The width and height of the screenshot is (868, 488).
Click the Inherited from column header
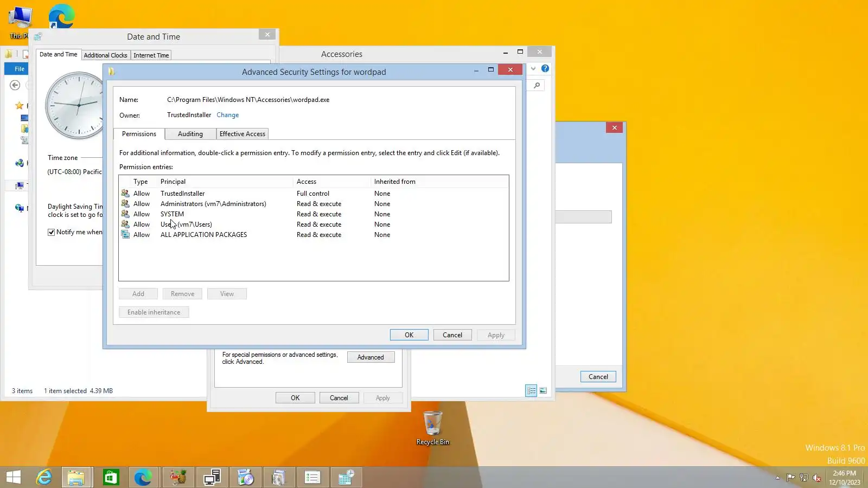[395, 182]
